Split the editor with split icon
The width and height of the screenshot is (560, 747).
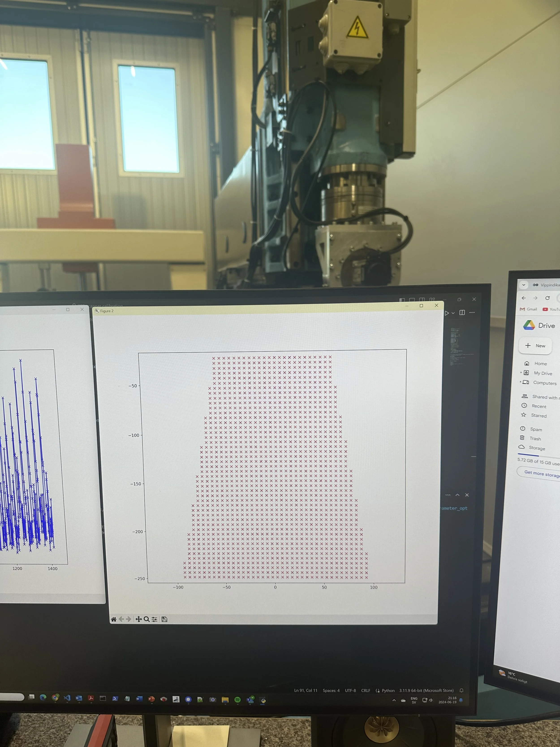pyautogui.click(x=462, y=312)
